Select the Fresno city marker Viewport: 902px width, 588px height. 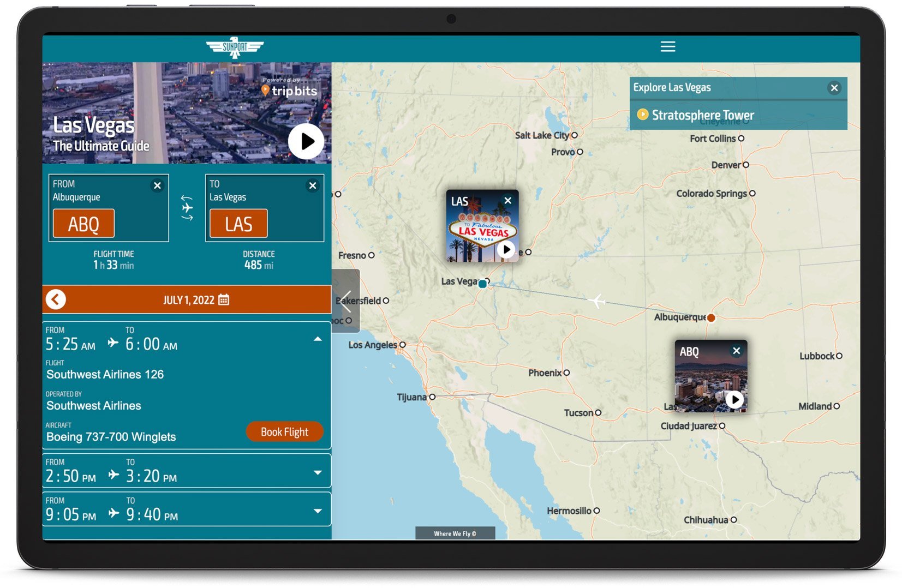click(371, 255)
